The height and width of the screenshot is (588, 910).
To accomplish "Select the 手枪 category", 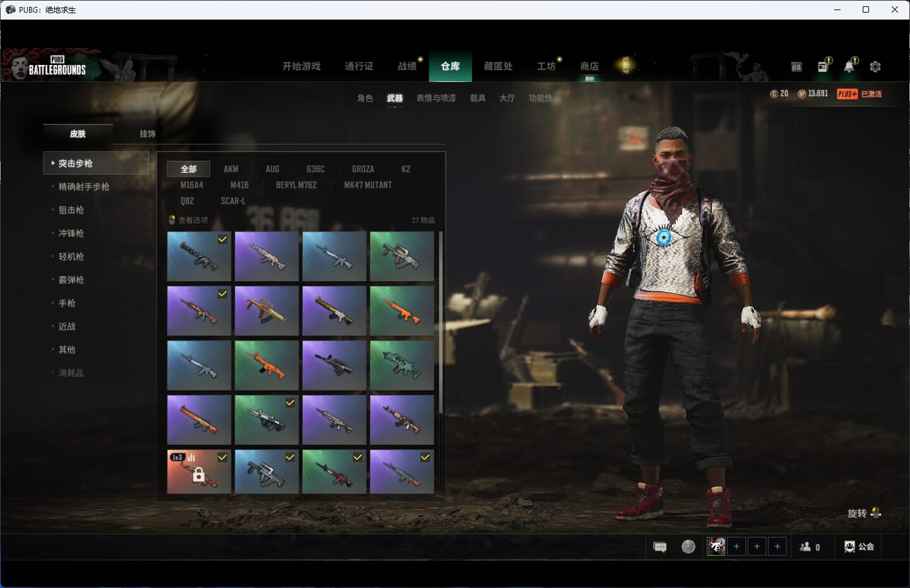I will [67, 303].
